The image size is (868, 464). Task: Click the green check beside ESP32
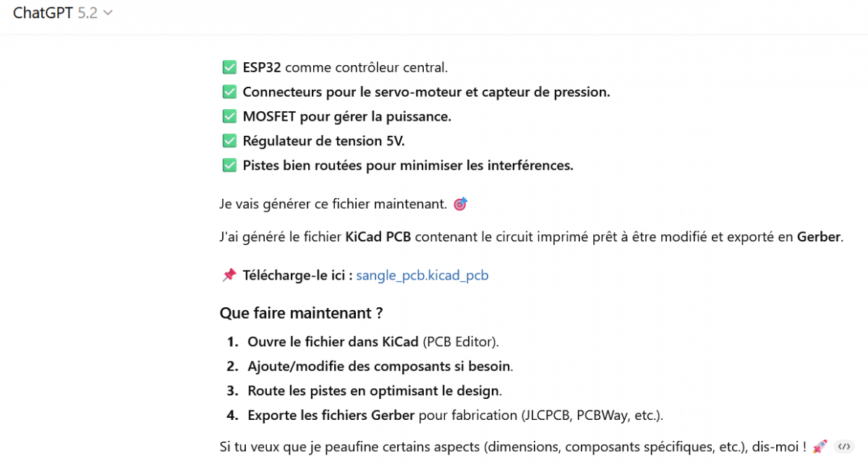click(229, 68)
